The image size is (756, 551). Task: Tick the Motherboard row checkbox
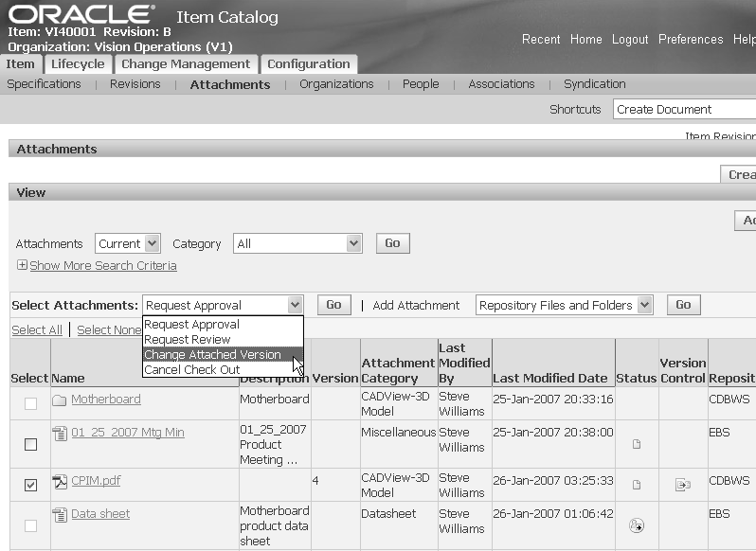click(30, 403)
